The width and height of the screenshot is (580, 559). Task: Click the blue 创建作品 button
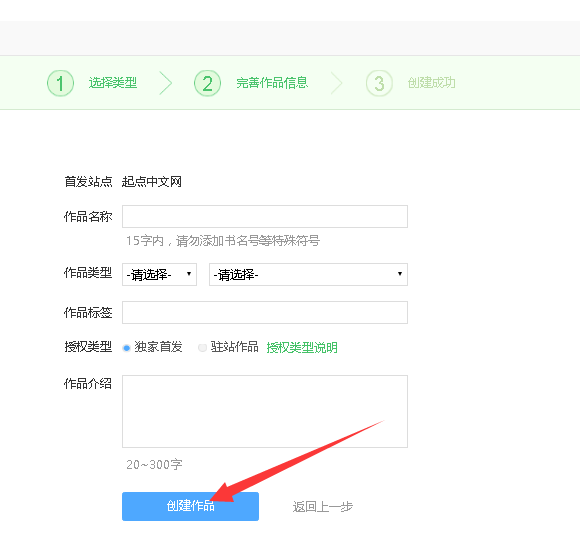(190, 506)
